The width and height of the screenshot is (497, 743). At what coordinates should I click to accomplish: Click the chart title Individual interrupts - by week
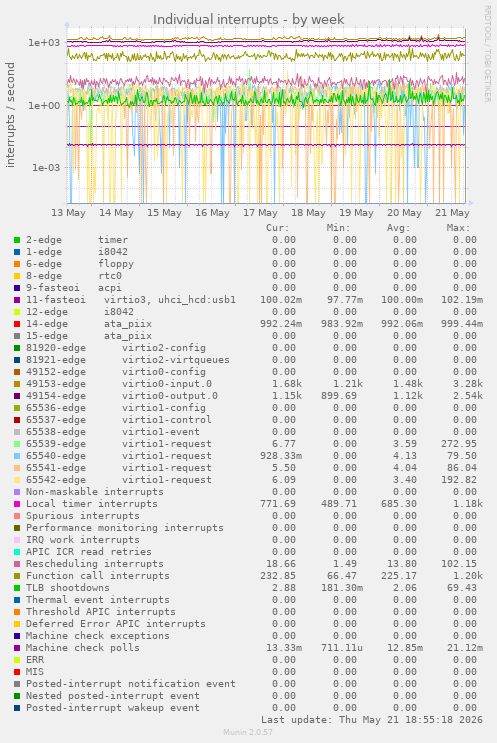[248, 19]
